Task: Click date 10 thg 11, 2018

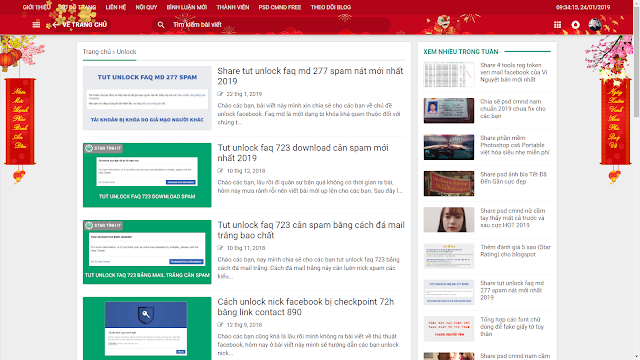Action: 246,248
